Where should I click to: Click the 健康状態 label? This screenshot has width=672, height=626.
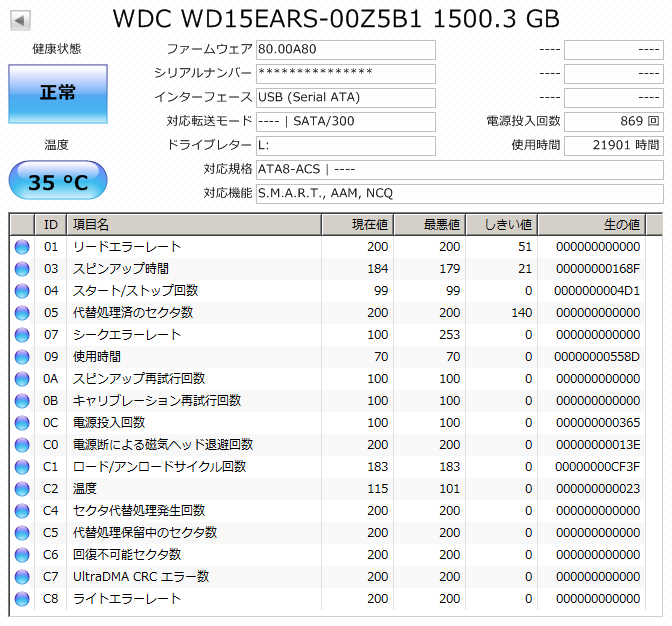(x=57, y=49)
